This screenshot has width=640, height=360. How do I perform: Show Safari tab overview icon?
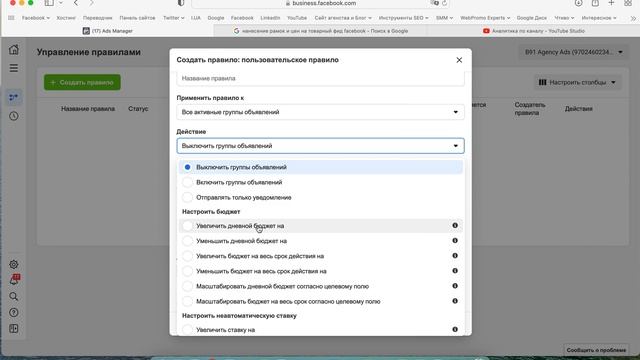628,3
